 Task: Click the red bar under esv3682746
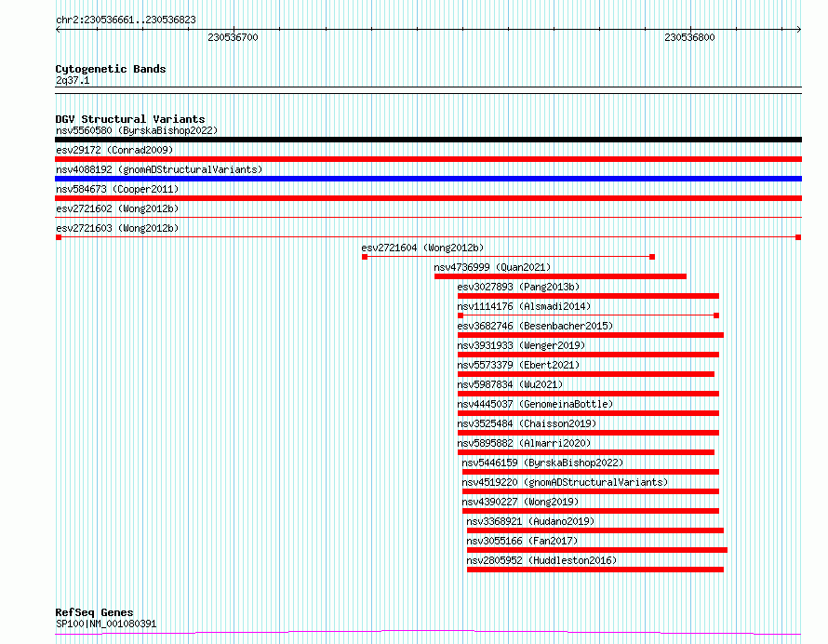(591, 335)
